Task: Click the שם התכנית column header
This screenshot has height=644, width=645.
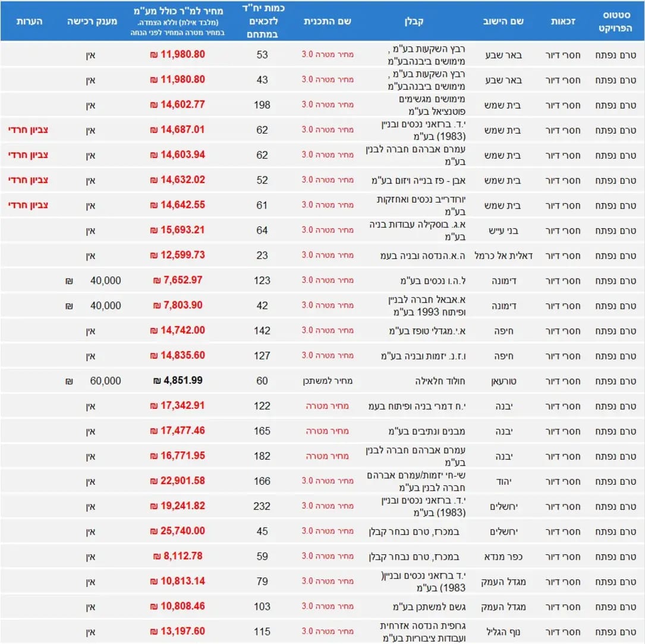Action: point(328,21)
